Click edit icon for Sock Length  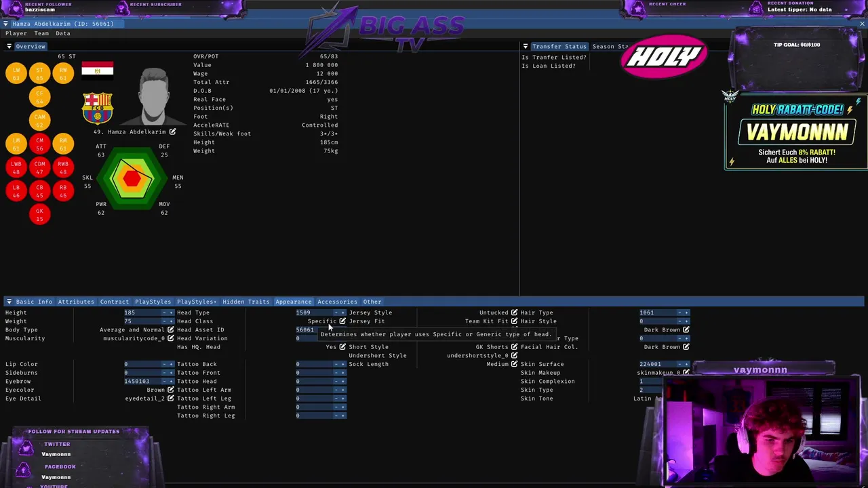[x=514, y=364]
